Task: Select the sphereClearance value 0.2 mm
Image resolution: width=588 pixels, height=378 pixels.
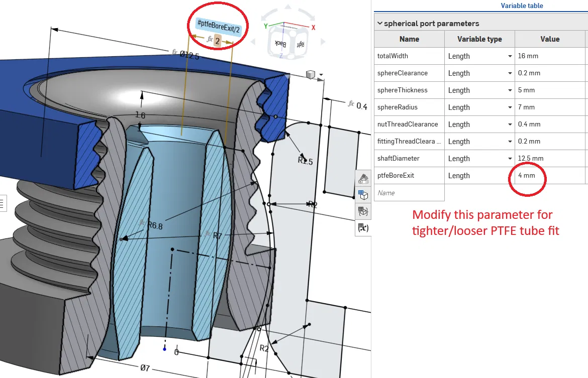Action: [x=550, y=73]
